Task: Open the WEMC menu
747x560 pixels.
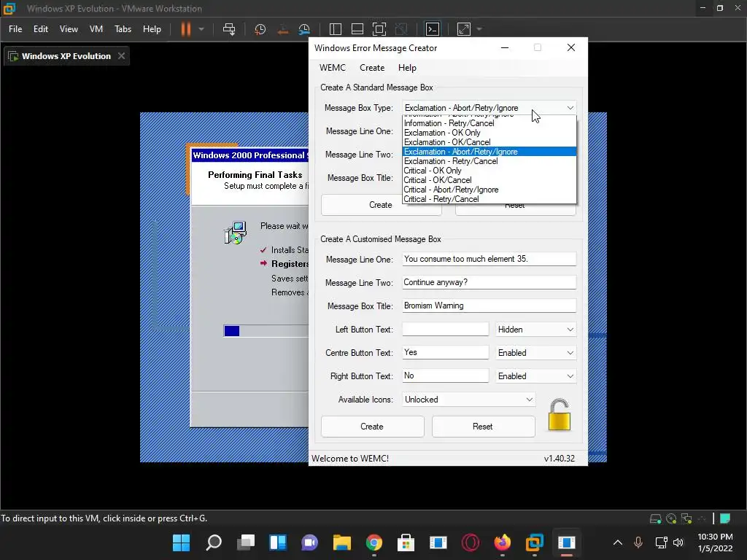Action: point(333,68)
